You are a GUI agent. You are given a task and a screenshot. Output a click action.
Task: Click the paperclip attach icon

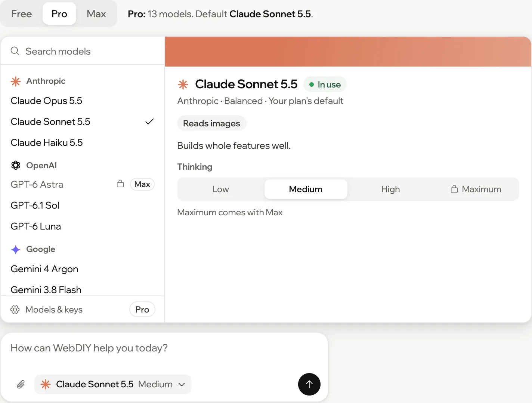pos(21,384)
